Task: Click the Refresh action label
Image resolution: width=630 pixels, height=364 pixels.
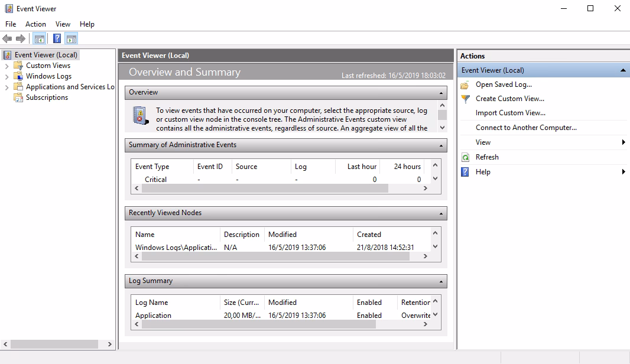Action: [487, 157]
